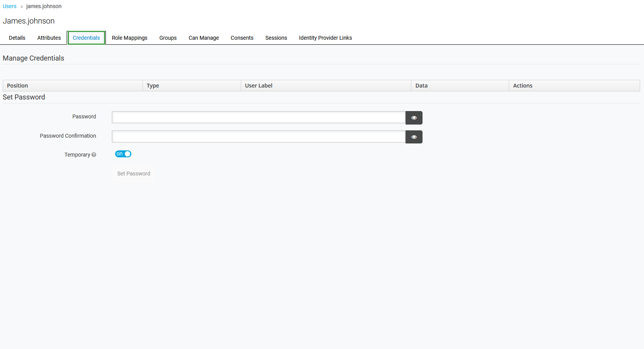The image size is (644, 349).
Task: Click the Users breadcrumb link
Action: click(x=10, y=6)
